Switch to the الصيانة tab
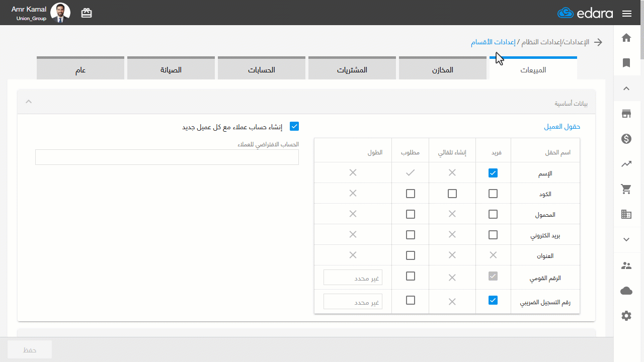 coord(171,68)
